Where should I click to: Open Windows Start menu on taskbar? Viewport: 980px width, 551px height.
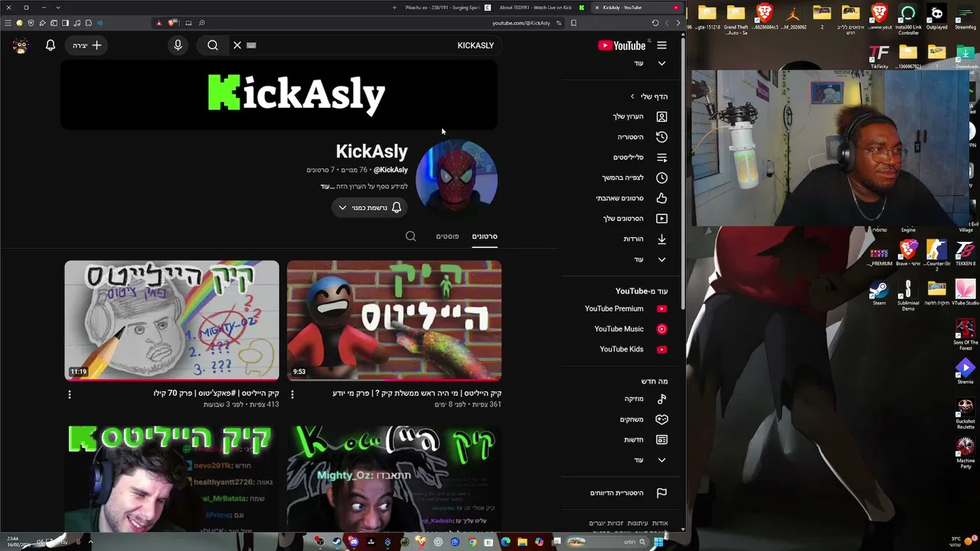pos(658,542)
